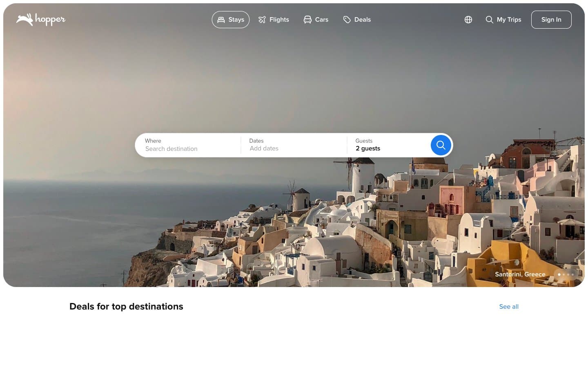Select the second carousel dot
The height and width of the screenshot is (368, 588).
point(563,274)
